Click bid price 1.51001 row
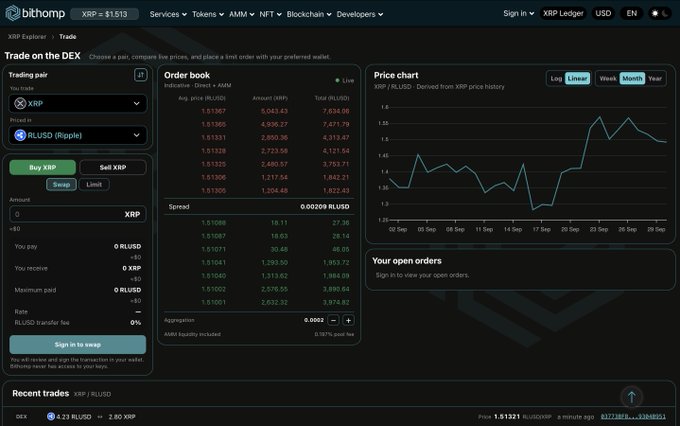Screen dimensions: 680x426 pos(259,302)
